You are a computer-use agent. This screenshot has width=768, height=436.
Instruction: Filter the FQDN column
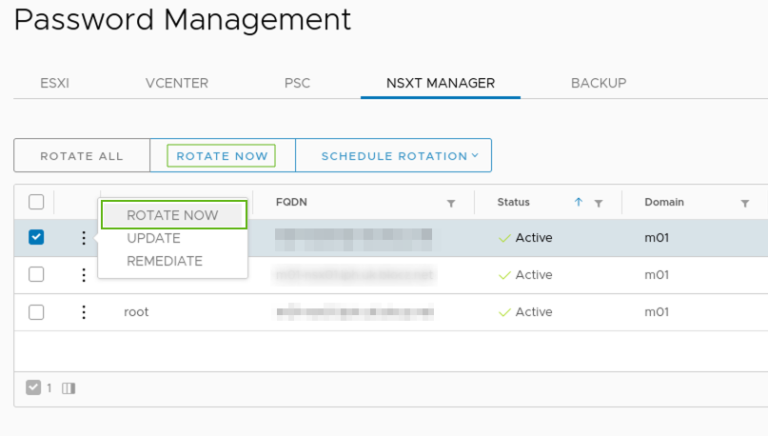click(x=451, y=203)
